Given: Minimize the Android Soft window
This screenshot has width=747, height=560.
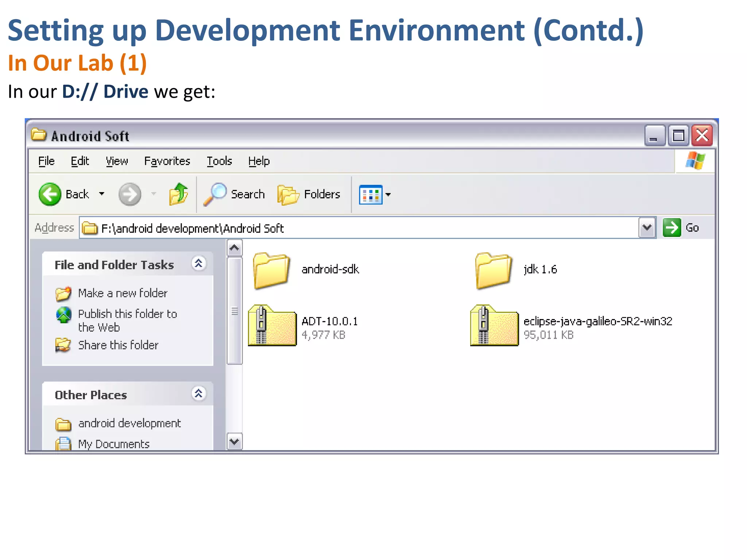Looking at the screenshot, I should tap(654, 136).
